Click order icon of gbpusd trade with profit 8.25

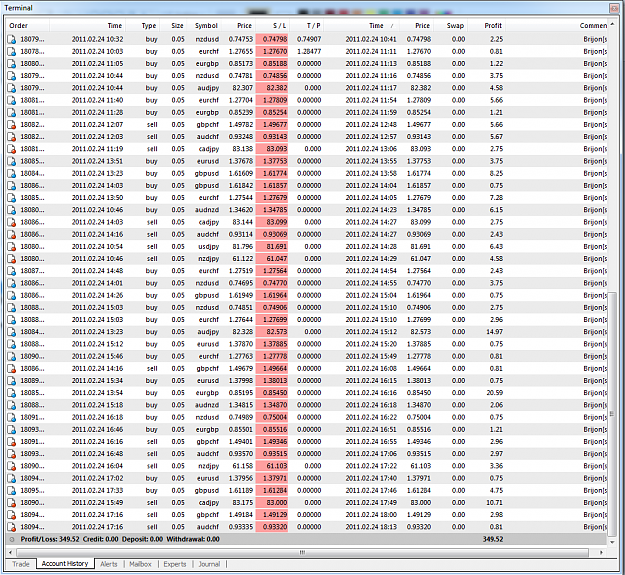point(12,174)
